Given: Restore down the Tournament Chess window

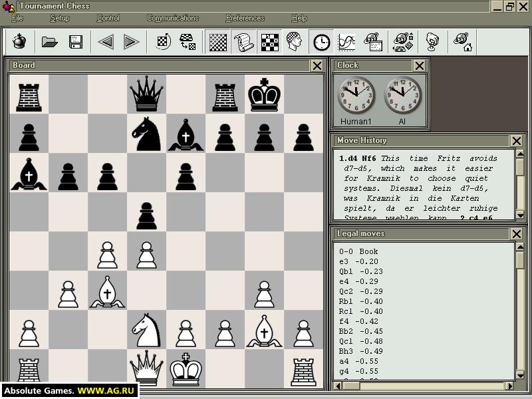Looking at the screenshot, I should (510, 7).
